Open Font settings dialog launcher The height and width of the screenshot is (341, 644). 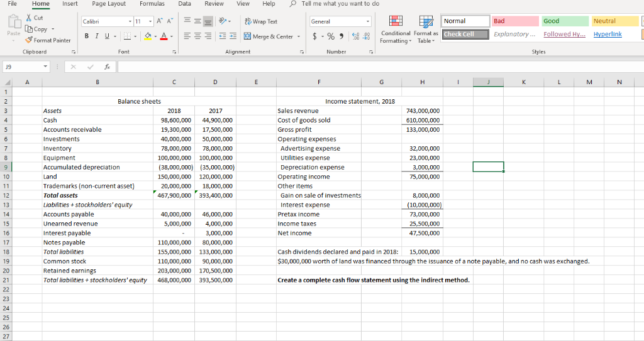[175, 52]
